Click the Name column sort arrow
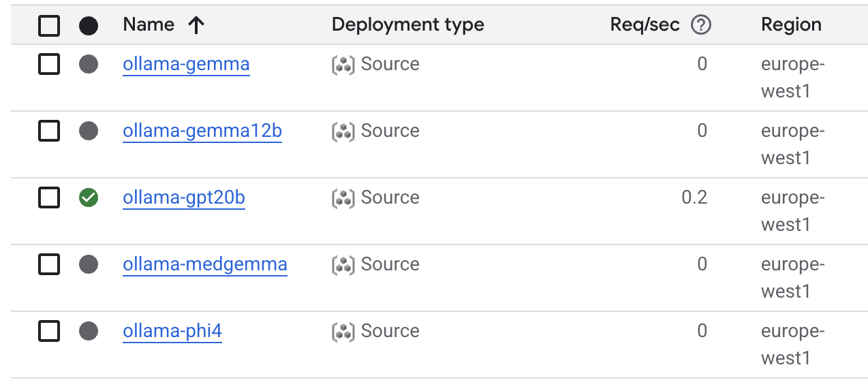This screenshot has width=868, height=380. pyautogui.click(x=196, y=25)
